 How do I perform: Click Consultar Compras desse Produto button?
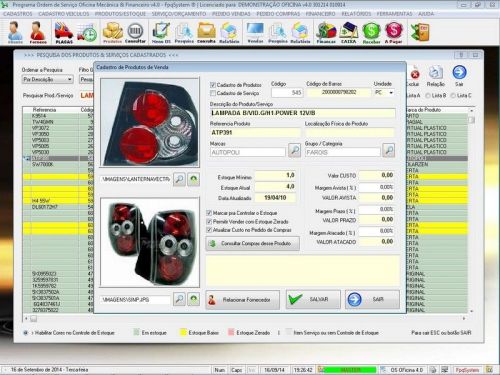coord(253,243)
